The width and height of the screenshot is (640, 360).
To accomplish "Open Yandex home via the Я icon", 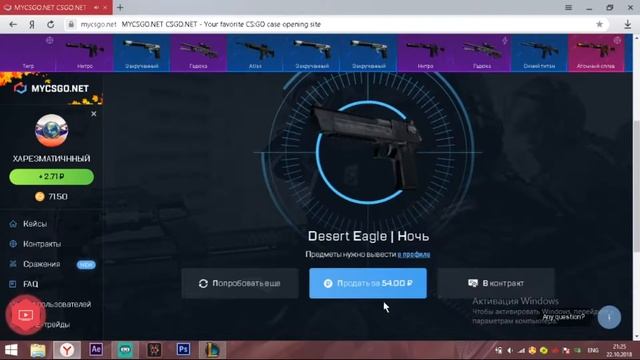I will tap(32, 24).
